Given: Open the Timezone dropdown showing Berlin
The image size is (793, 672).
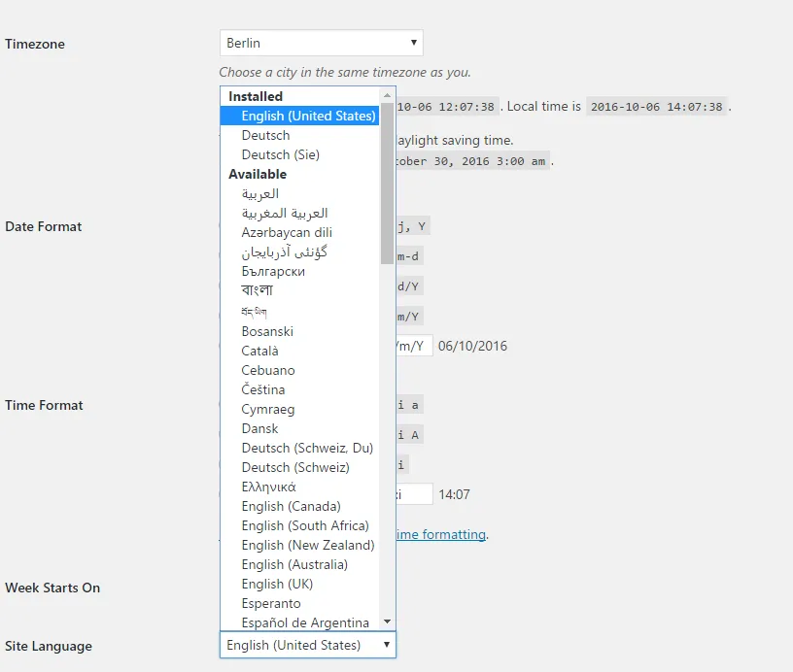Looking at the screenshot, I should point(321,43).
